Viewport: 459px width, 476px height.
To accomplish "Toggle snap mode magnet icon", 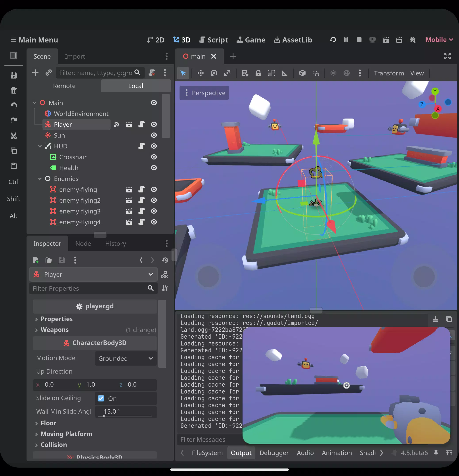I will (316, 73).
